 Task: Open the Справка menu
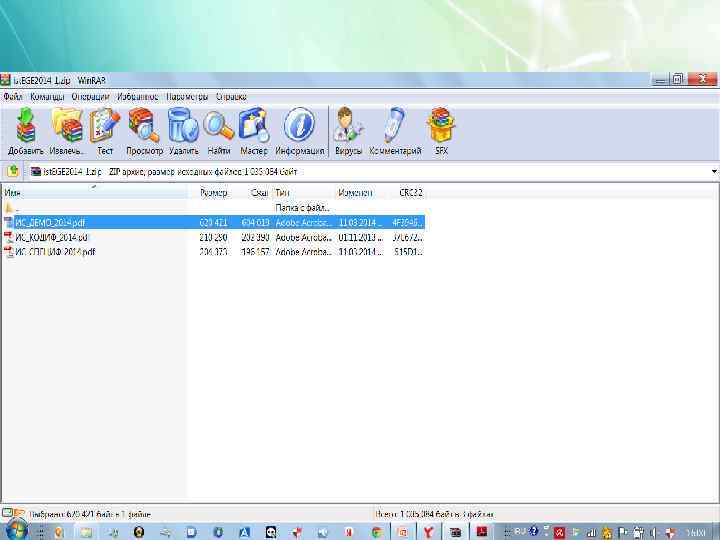(231, 96)
